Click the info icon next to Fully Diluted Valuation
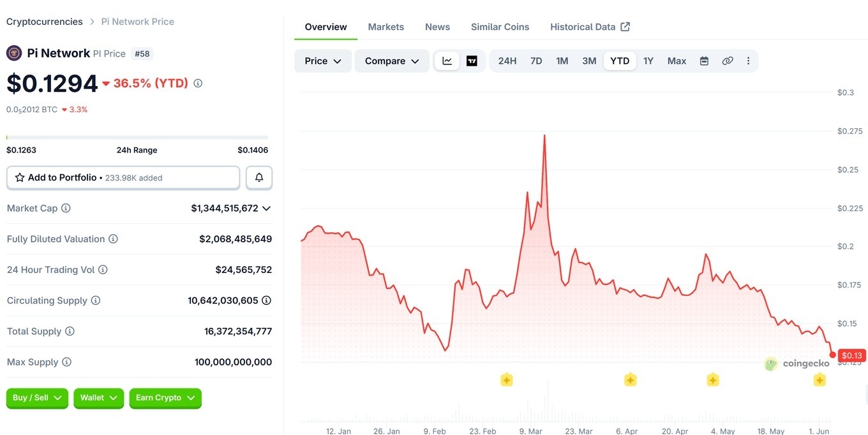This screenshot has height=435, width=868. coord(113,239)
